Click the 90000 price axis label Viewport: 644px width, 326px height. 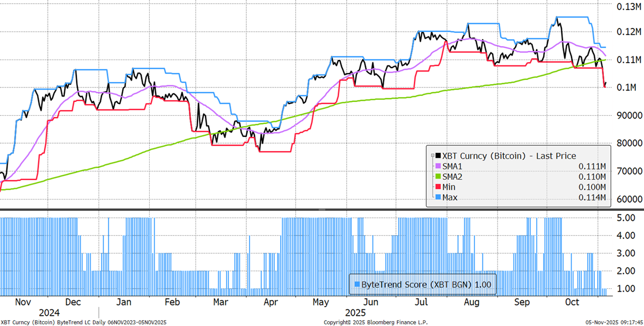coord(627,115)
